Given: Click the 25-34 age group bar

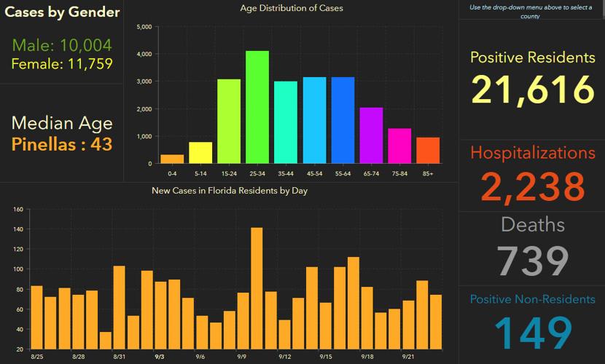Looking at the screenshot, I should [x=257, y=107].
